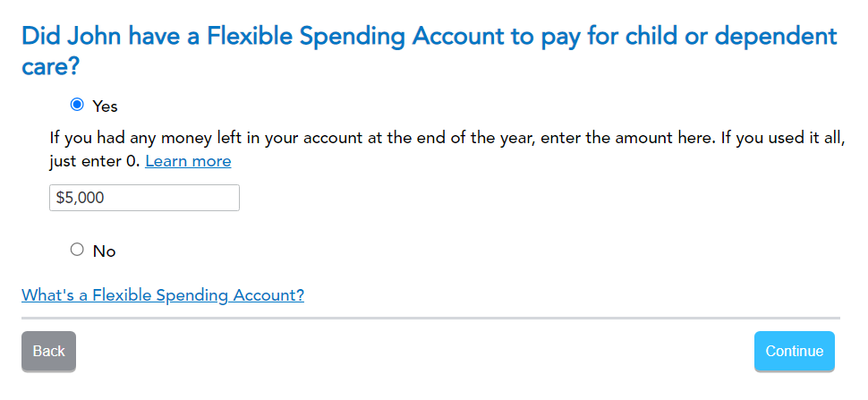Place cursor in the year-end amount box
This screenshot has width=868, height=400.
[144, 198]
